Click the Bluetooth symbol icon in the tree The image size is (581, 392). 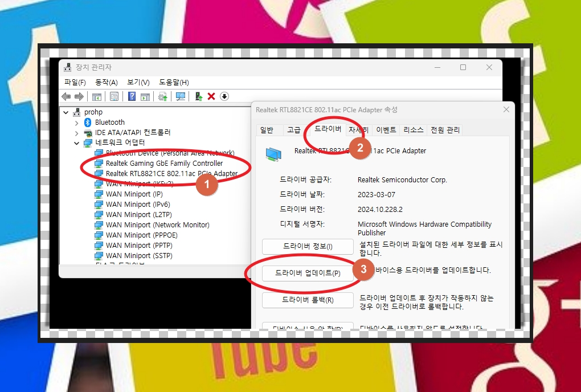pos(88,122)
